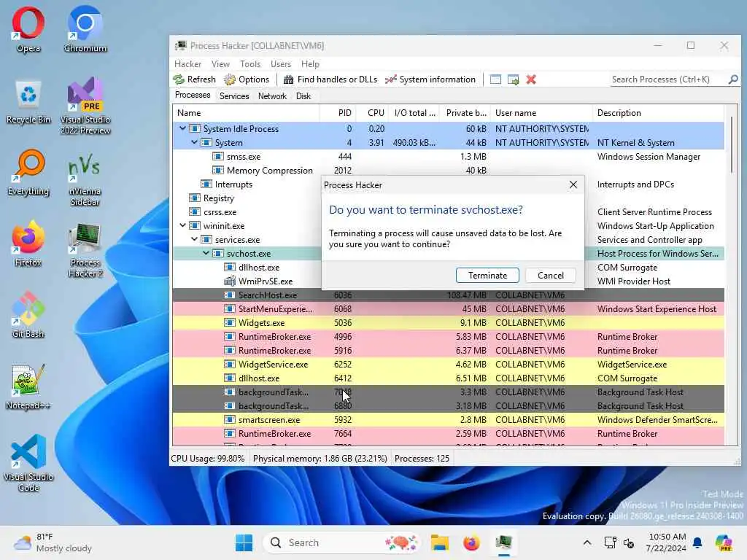Open the notifications bell icon
The width and height of the screenshot is (747, 560).
pos(697,542)
